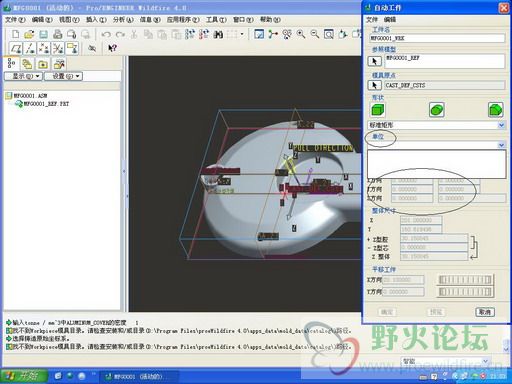Click the 取消 button in the dialog
The width and height of the screenshot is (512, 384).
[485, 312]
